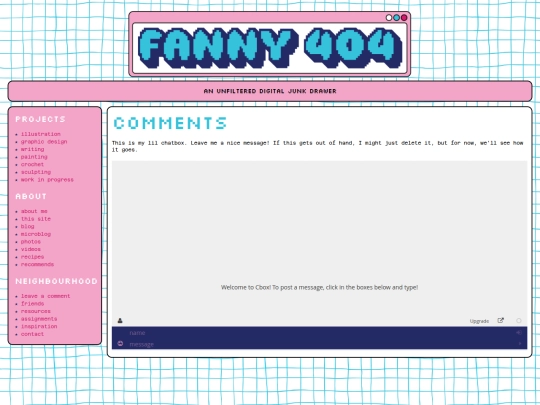The image size is (540, 405).
Task: View the photos page
Action: pos(31,241)
